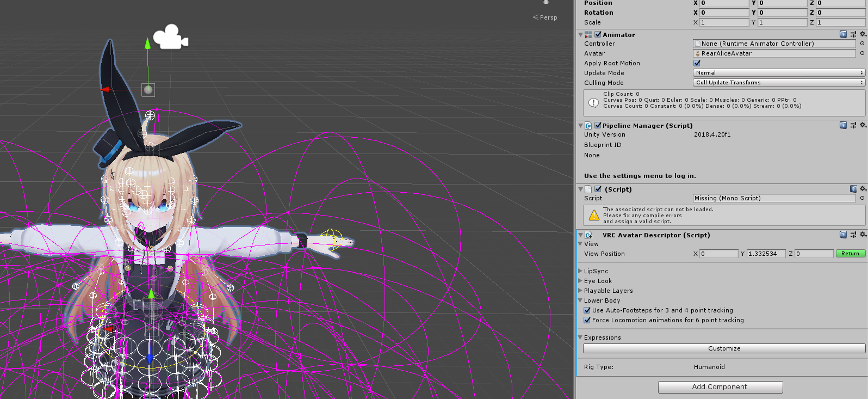Collapse the missing (Script) component foldout arrow
The height and width of the screenshot is (399, 868).
(580, 189)
